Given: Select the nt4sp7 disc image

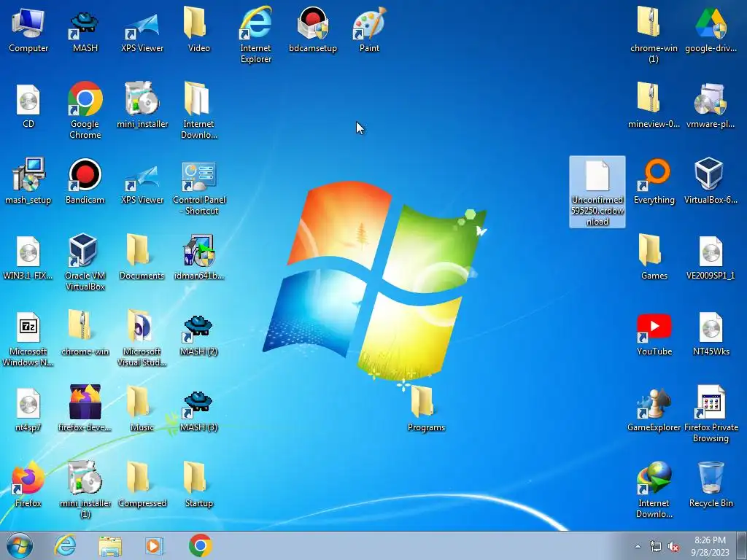Looking at the screenshot, I should [x=28, y=408].
